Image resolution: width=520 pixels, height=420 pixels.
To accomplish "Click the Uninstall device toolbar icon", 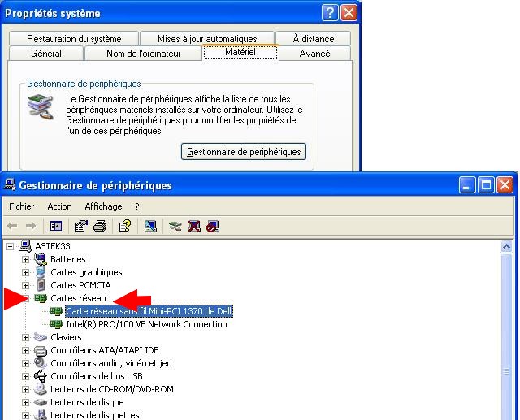I will pyautogui.click(x=194, y=226).
